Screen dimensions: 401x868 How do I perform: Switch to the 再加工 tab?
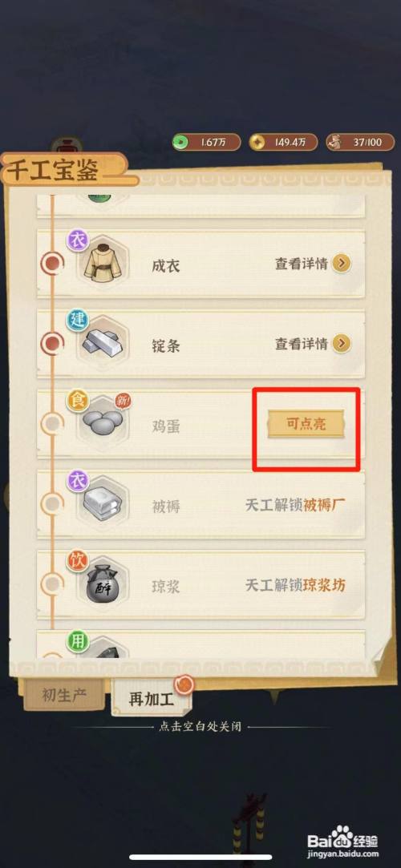coord(152,698)
